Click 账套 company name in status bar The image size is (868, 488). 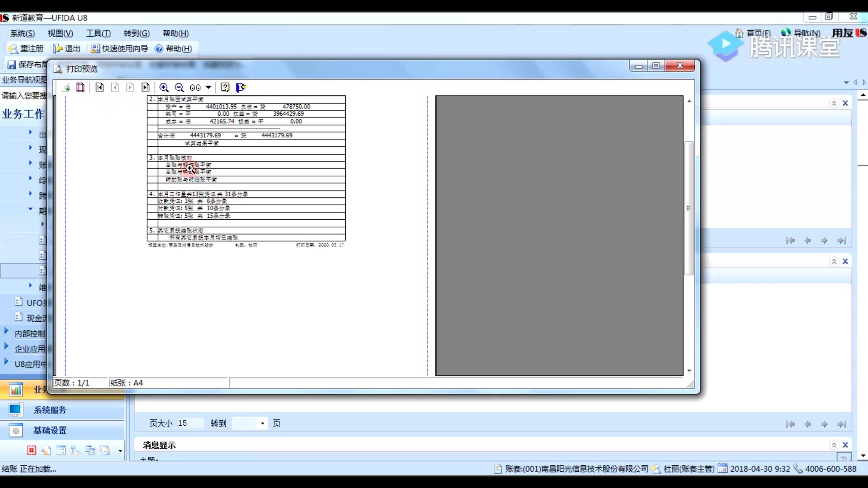(x=576, y=469)
